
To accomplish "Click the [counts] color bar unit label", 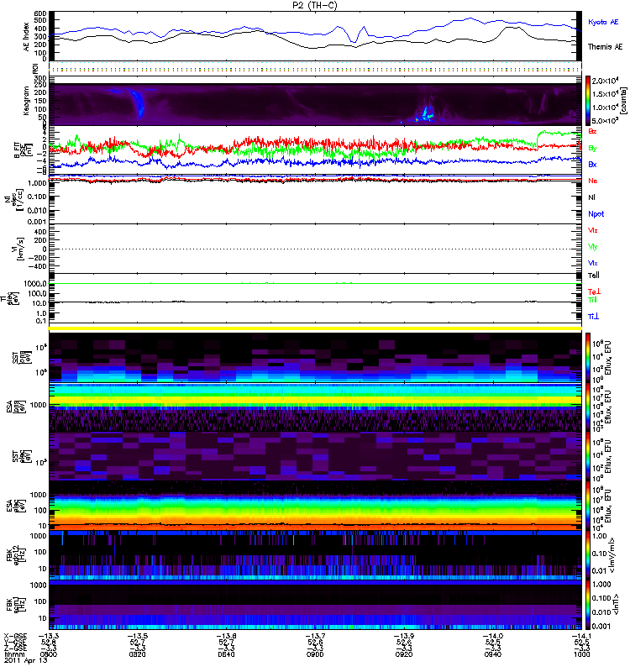I will (x=622, y=101).
